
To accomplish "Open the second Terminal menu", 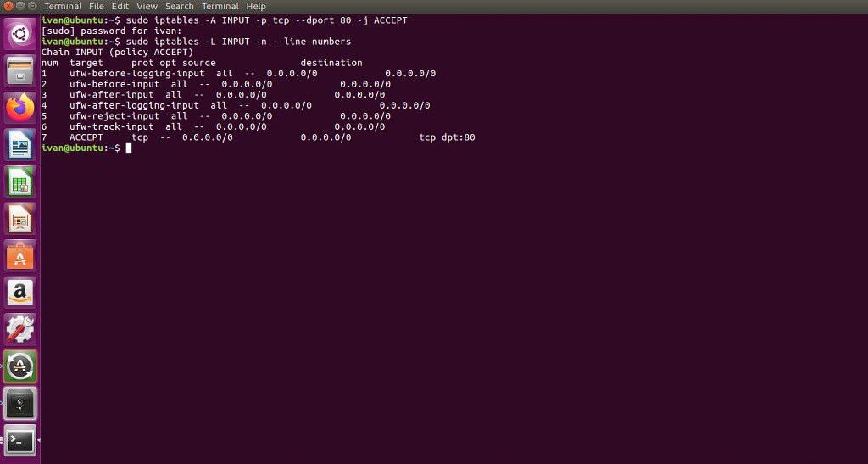I will [220, 6].
